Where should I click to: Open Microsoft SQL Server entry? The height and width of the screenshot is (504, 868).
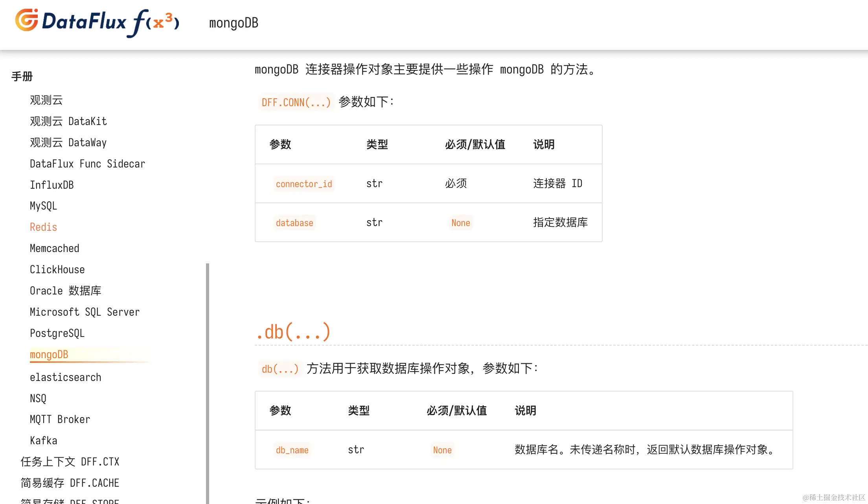85,312
